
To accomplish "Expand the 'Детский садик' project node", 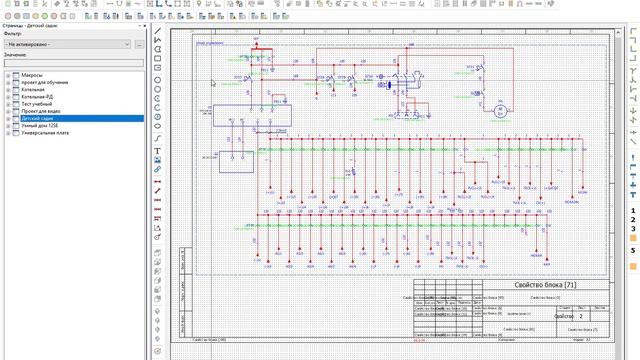I will 8,118.
